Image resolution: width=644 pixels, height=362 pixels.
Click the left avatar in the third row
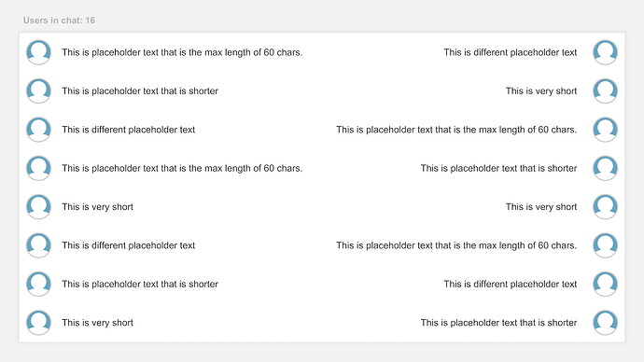38,130
